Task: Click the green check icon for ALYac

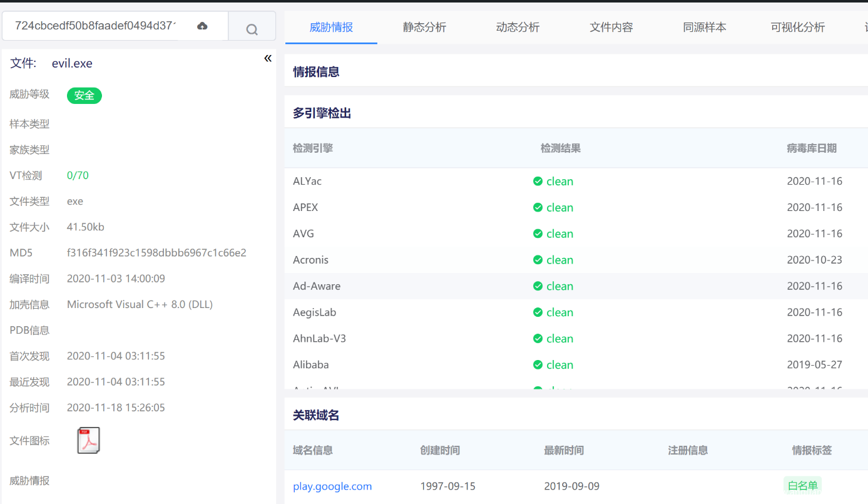Action: point(538,182)
